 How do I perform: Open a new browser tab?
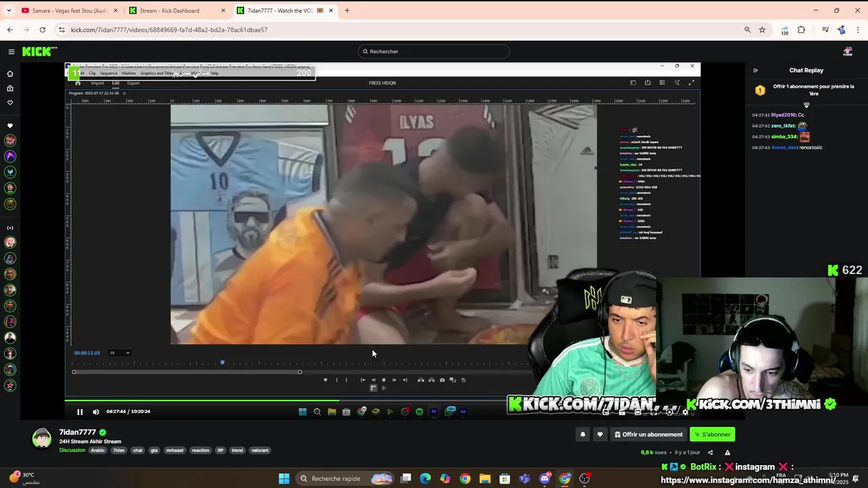(347, 11)
